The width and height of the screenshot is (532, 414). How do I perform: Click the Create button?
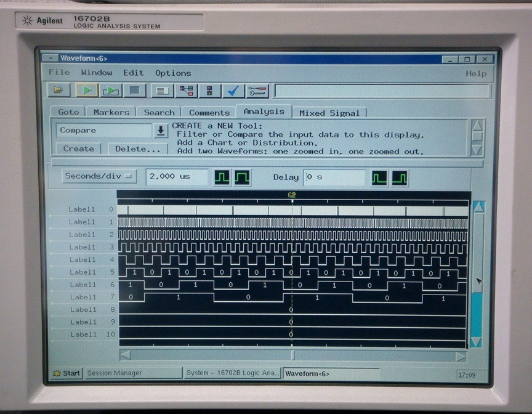click(x=78, y=148)
